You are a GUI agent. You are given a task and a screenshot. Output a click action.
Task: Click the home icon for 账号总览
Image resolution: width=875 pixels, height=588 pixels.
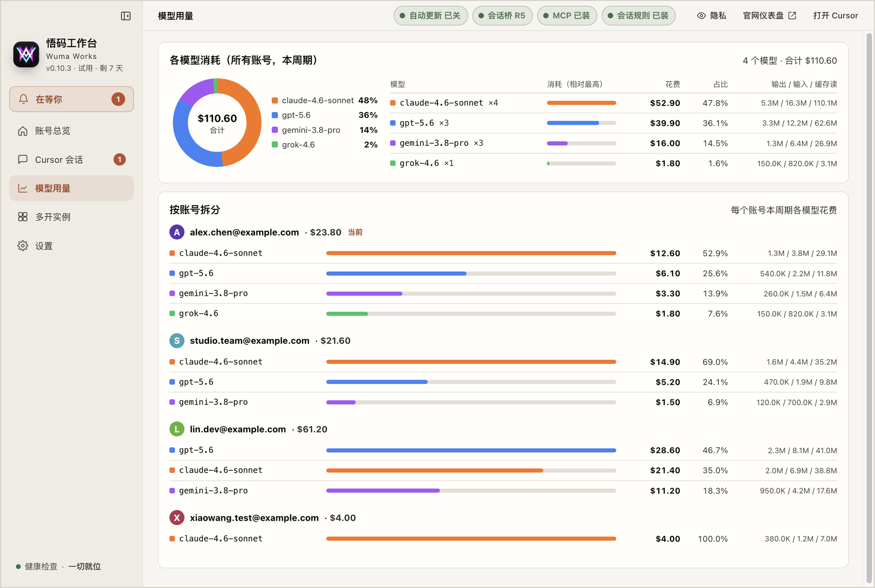tap(23, 131)
